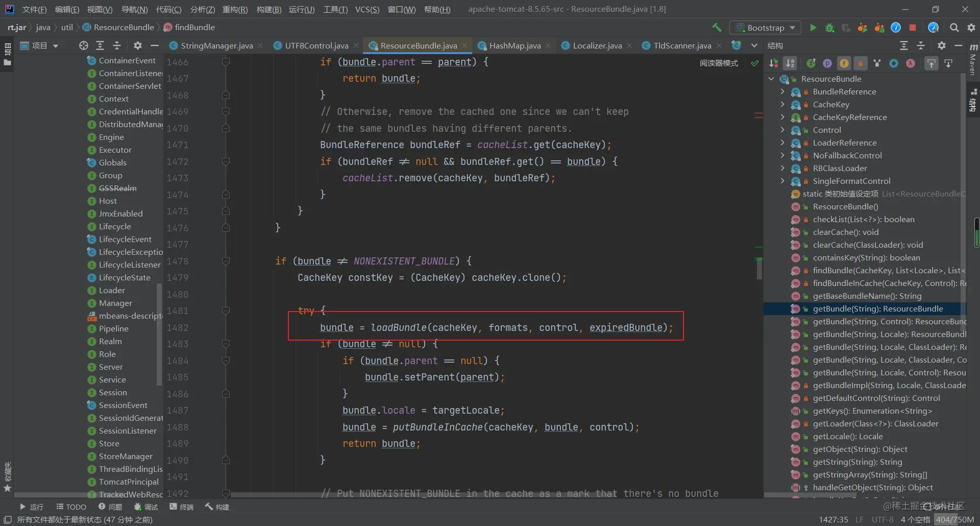Expand all nodes in Structure panel
The width and height of the screenshot is (980, 526).
(x=904, y=45)
